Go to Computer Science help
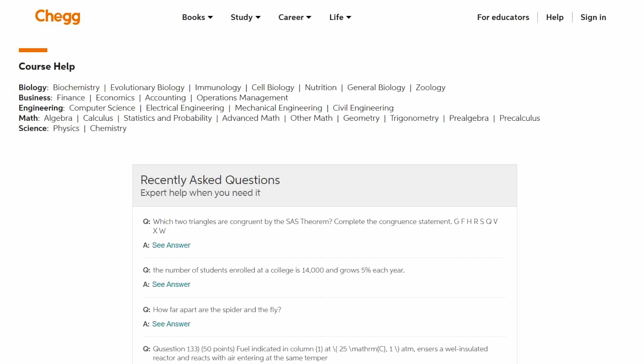 pos(102,108)
